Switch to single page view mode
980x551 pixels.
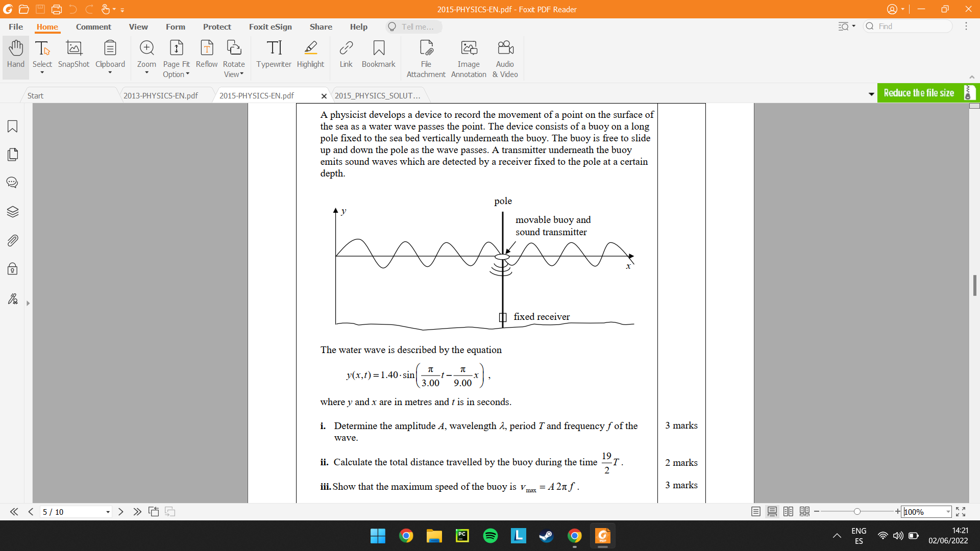(x=756, y=512)
